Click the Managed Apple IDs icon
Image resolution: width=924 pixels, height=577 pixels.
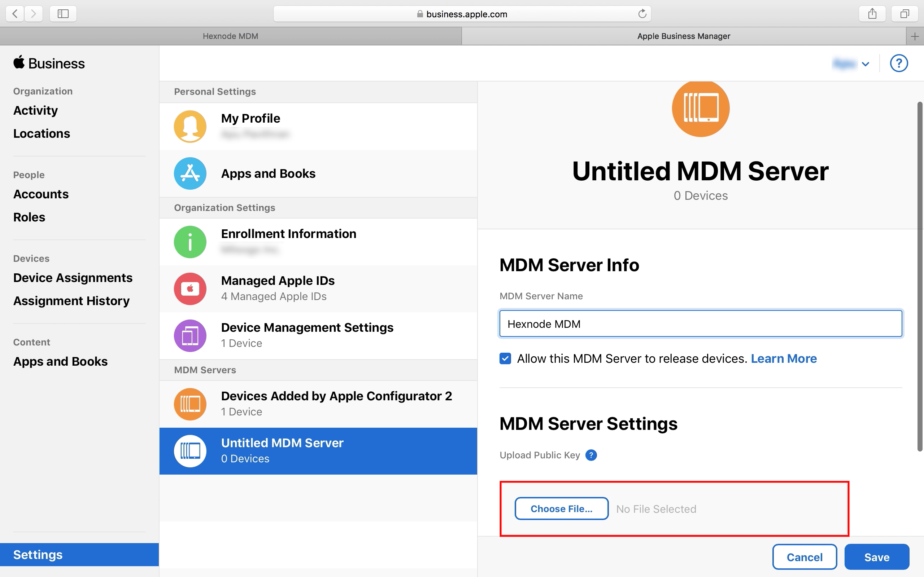click(190, 289)
